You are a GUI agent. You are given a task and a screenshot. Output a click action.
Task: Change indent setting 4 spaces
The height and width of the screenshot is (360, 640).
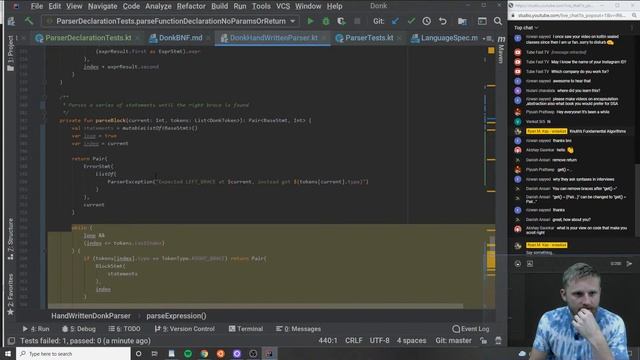pos(411,340)
